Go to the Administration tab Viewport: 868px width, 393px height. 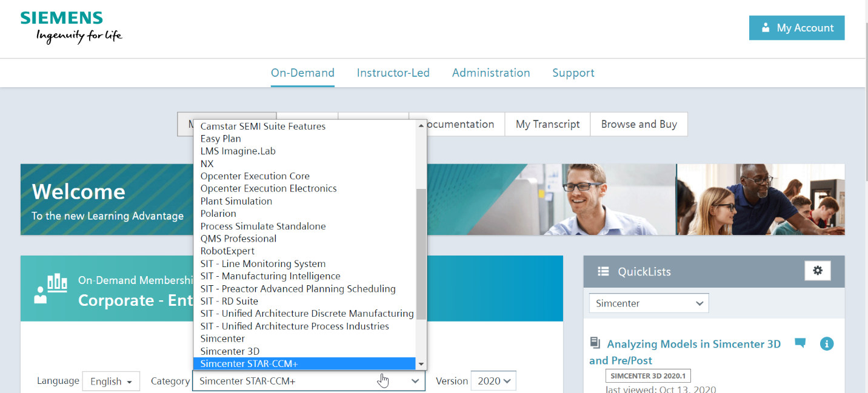[491, 73]
